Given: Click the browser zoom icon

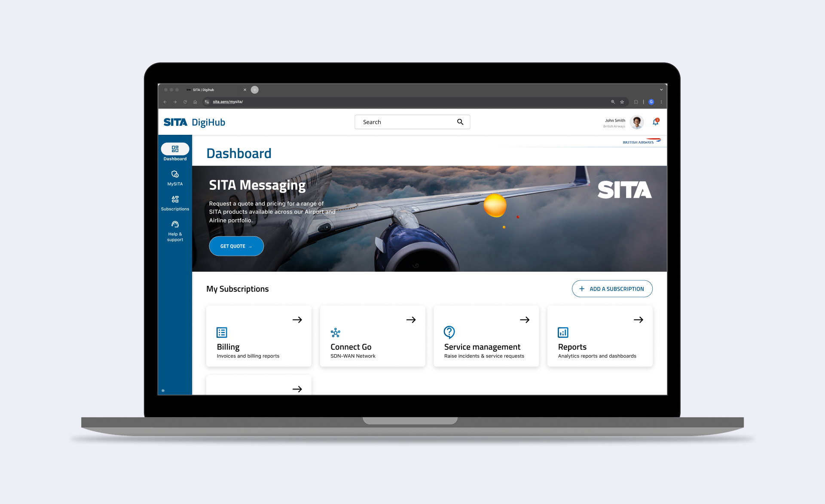Looking at the screenshot, I should point(613,102).
